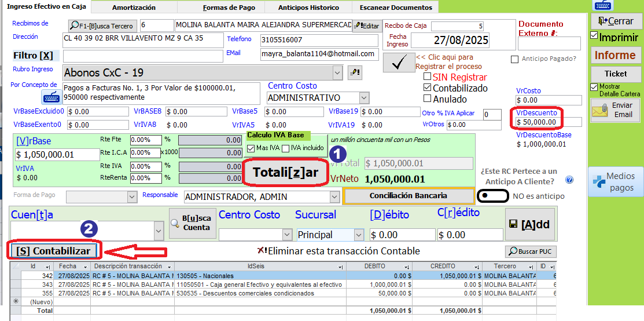
Task: Uncheck the Mas IVA checkbox
Action: pyautogui.click(x=251, y=148)
